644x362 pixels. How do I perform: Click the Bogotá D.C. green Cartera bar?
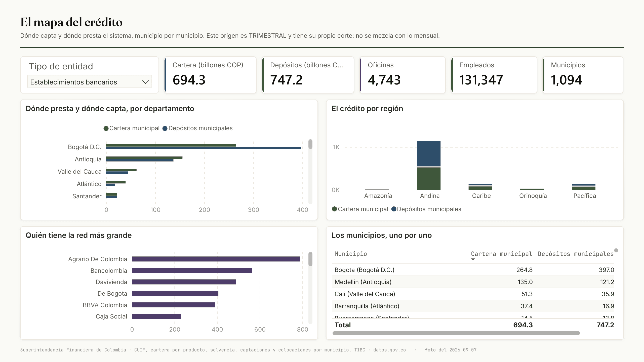coord(171,145)
